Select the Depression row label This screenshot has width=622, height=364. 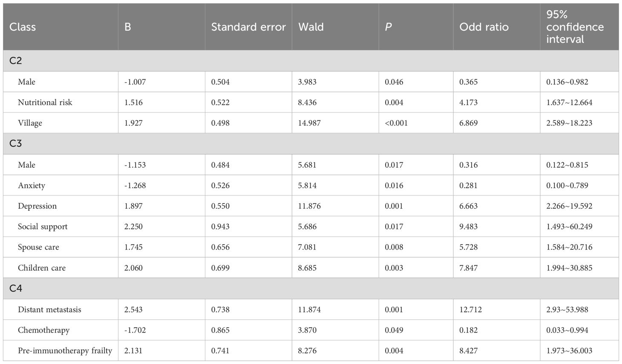pyautogui.click(x=37, y=206)
